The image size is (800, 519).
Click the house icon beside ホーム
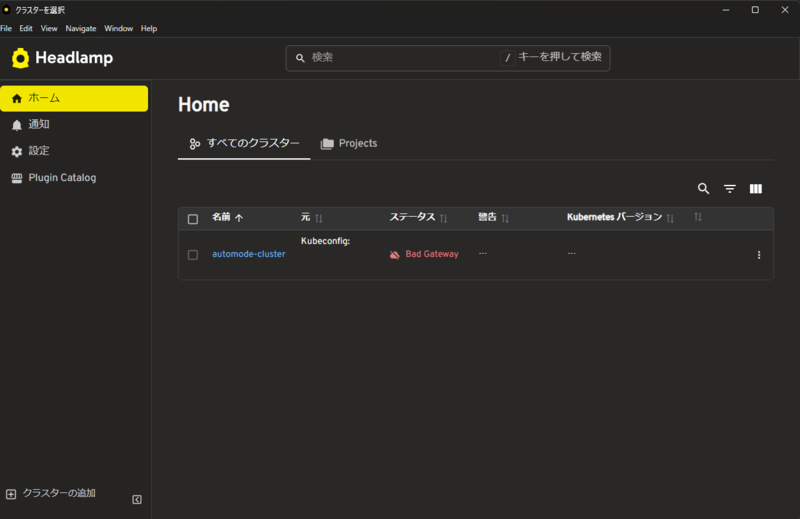pyautogui.click(x=17, y=98)
